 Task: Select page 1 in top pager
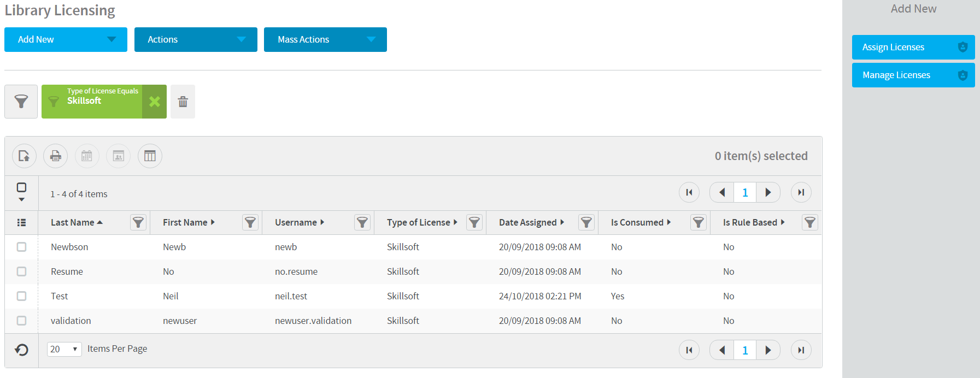point(745,192)
